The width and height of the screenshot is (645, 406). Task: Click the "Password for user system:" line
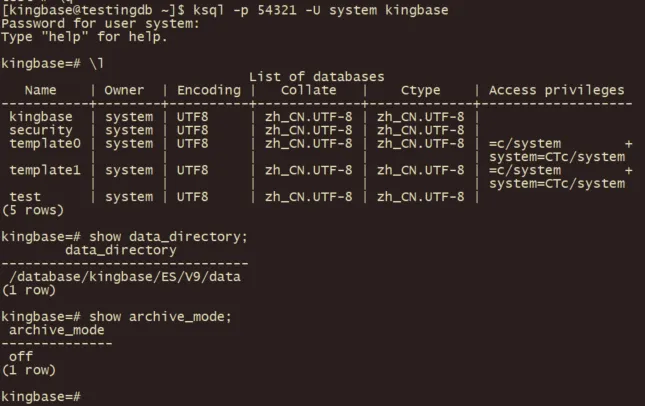pos(100,23)
